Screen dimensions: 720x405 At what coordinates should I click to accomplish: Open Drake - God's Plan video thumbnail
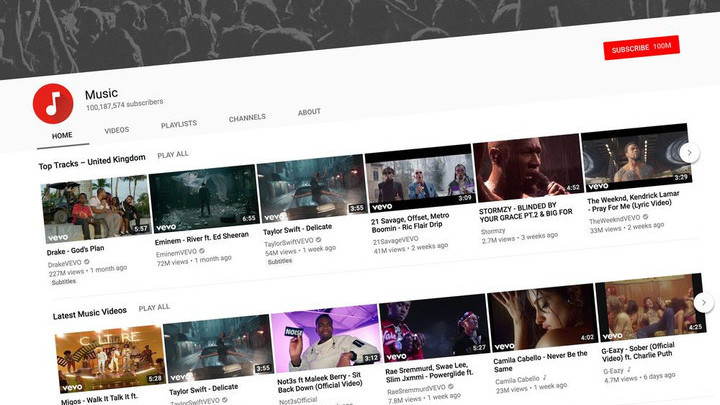click(x=96, y=209)
